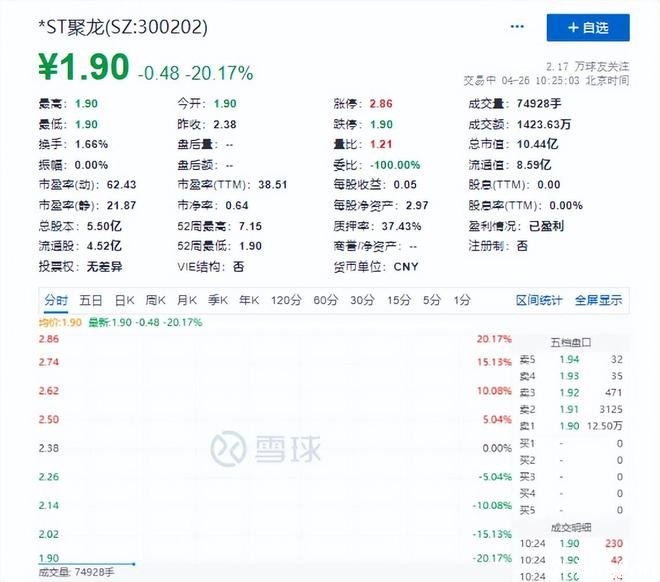Click the 盈利情况 value 已盈利
660x582 pixels.
click(x=546, y=226)
